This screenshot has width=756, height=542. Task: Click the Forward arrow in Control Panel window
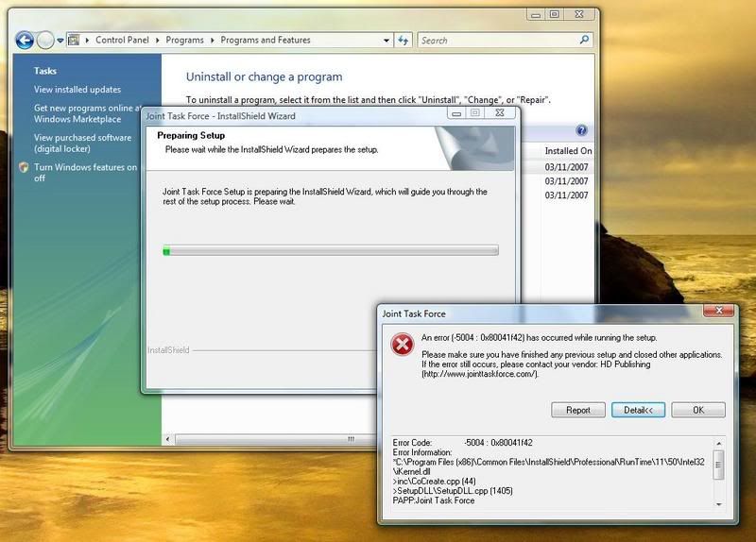click(45, 40)
